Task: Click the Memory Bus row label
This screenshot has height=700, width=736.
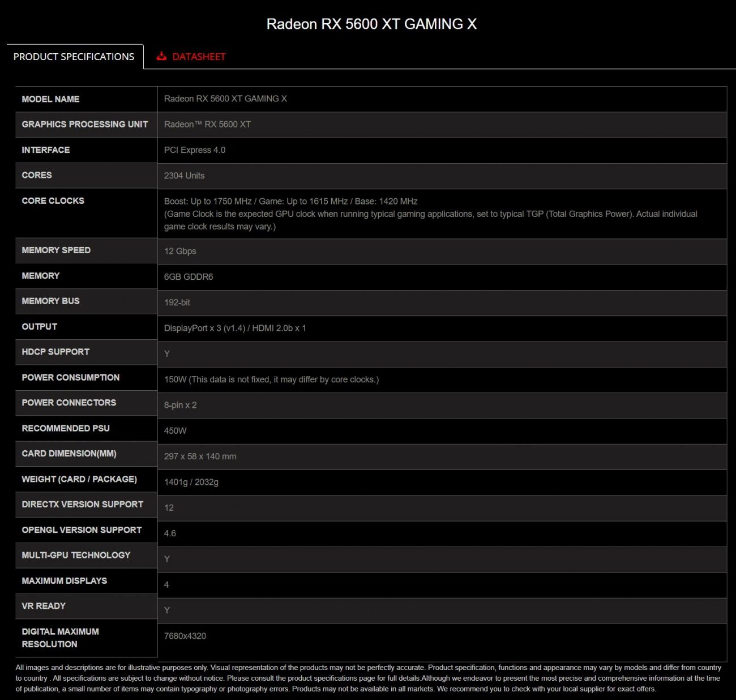Action: [50, 301]
